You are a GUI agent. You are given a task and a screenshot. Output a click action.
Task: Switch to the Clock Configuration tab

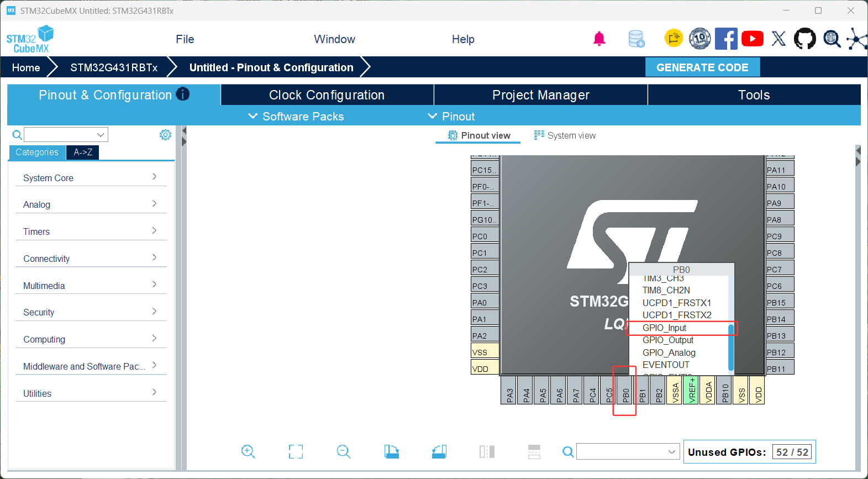click(327, 94)
